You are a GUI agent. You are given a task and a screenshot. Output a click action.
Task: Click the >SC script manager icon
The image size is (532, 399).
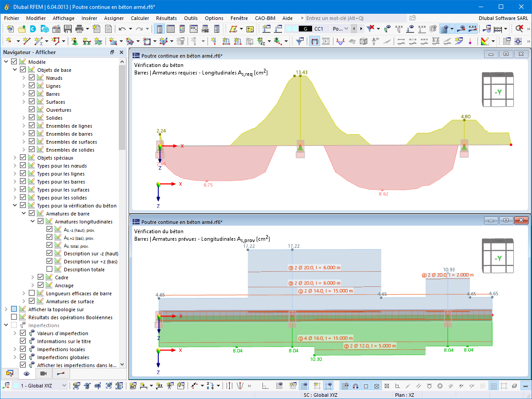[205, 29]
